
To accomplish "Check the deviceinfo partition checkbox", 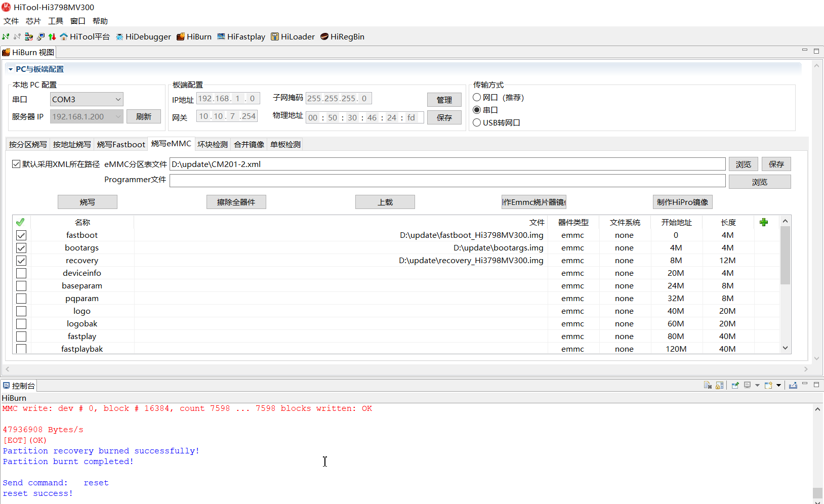I will 21,273.
